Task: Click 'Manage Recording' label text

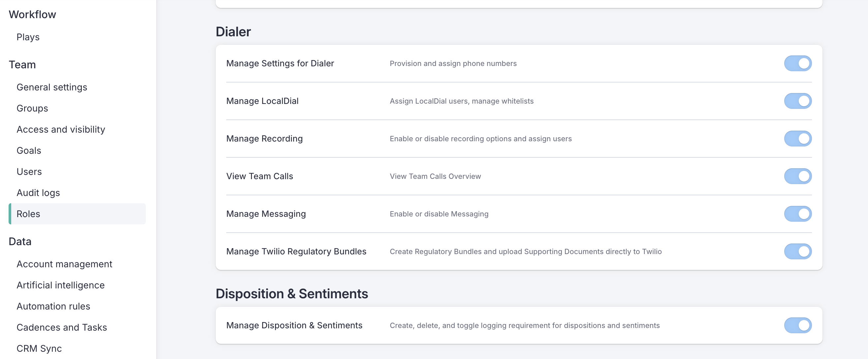Action: (x=264, y=139)
